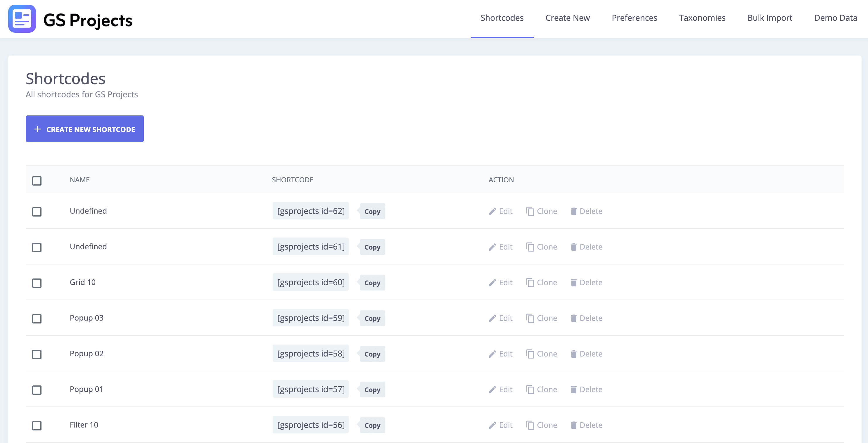Image resolution: width=868 pixels, height=443 pixels.
Task: Click the GS Projects logo icon
Action: click(22, 19)
